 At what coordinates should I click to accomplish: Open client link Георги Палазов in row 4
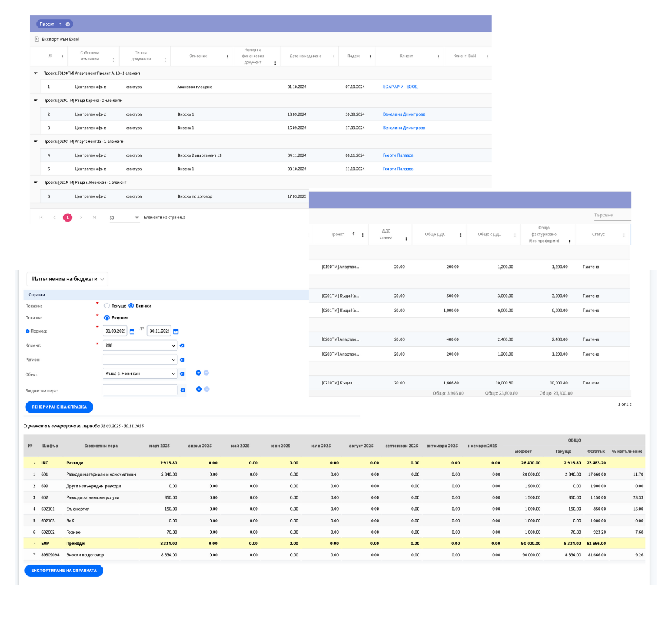(x=398, y=155)
